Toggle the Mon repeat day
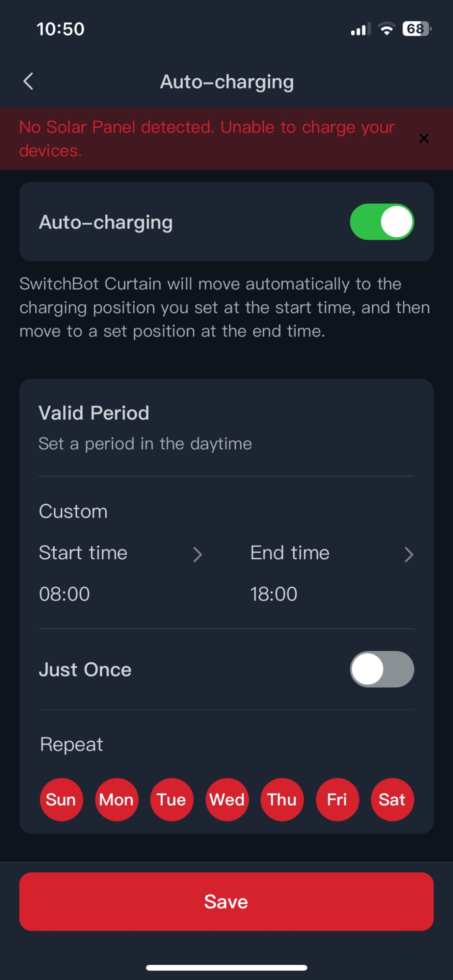This screenshot has width=453, height=980. tap(116, 800)
